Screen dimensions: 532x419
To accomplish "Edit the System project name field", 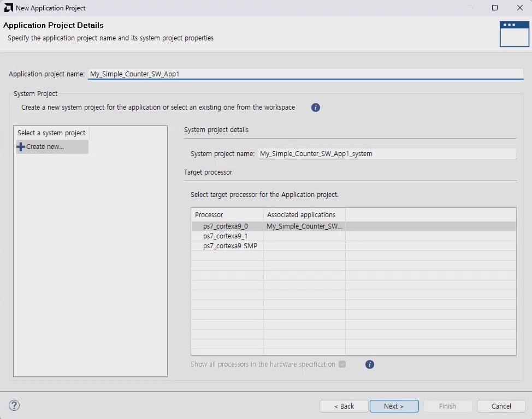I will pos(387,153).
